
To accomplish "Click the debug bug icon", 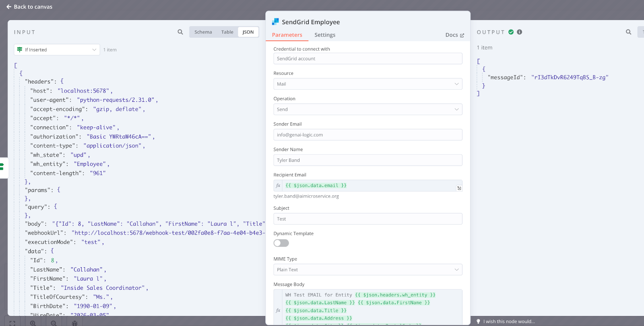I will tap(74, 323).
